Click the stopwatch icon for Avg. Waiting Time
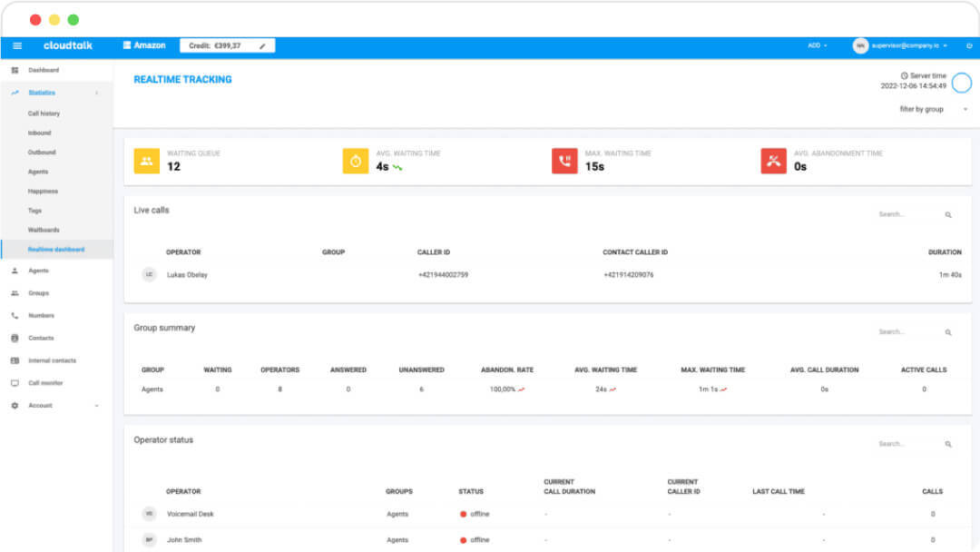This screenshot has width=980, height=552. [x=355, y=161]
